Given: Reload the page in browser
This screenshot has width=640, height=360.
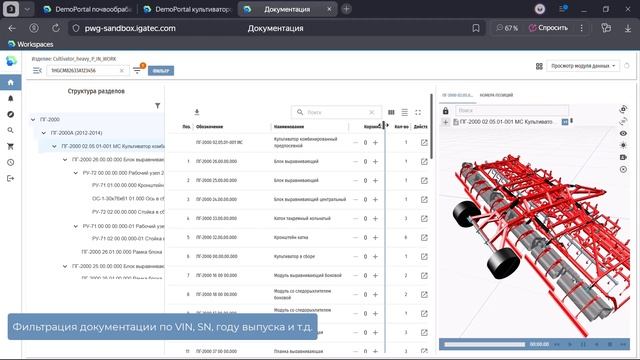Looking at the screenshot, I should pos(56,28).
